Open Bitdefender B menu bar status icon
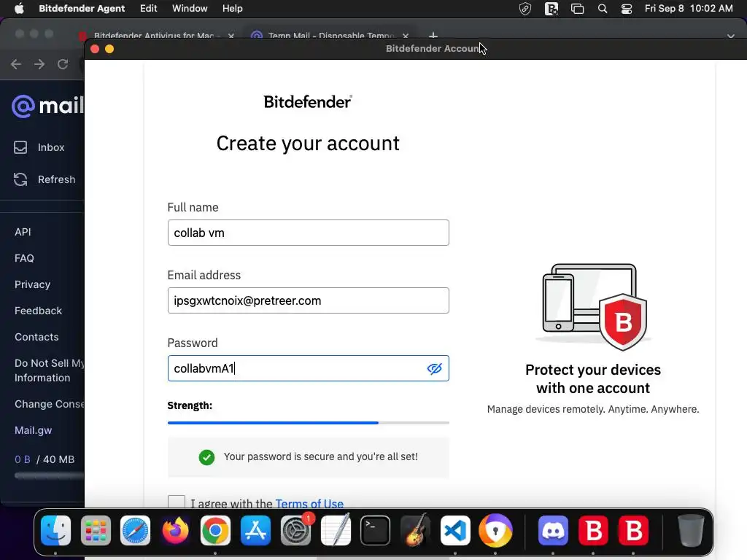 click(x=551, y=9)
